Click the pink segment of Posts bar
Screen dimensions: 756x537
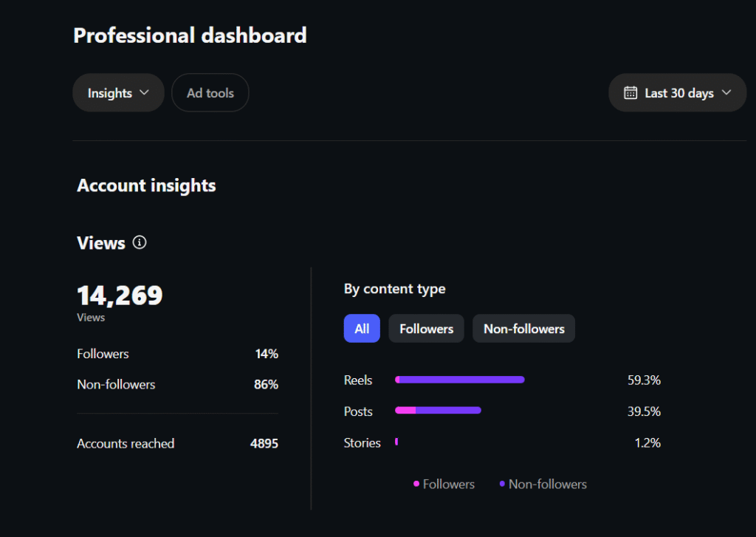pos(405,410)
